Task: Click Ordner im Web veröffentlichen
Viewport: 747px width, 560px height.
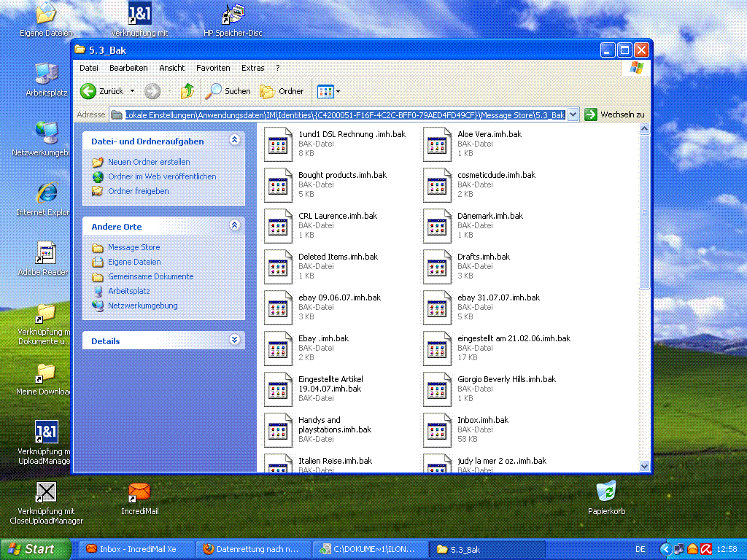Action: [162, 176]
